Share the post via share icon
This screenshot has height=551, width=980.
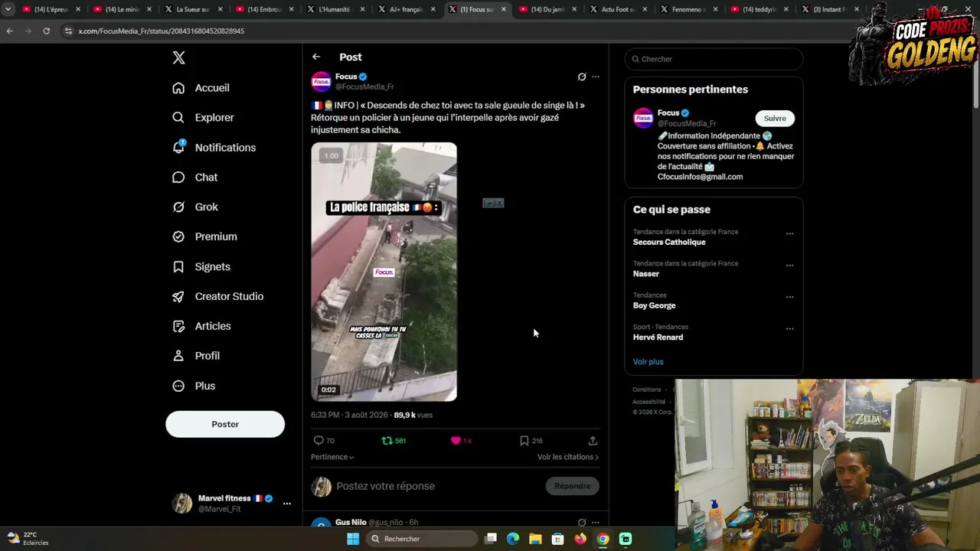pos(593,441)
